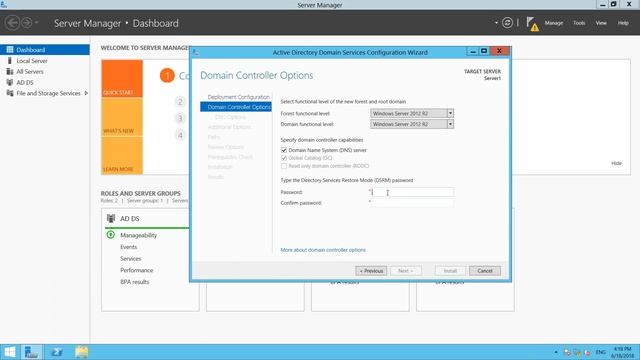Select All Servers in the sidebar
Screen dimensions: 640x360
coord(45,71)
